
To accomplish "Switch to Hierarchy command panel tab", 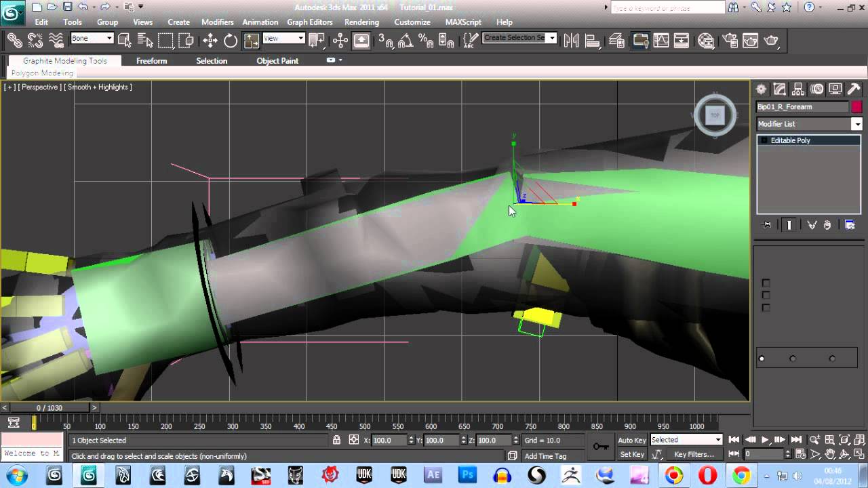I will click(798, 89).
